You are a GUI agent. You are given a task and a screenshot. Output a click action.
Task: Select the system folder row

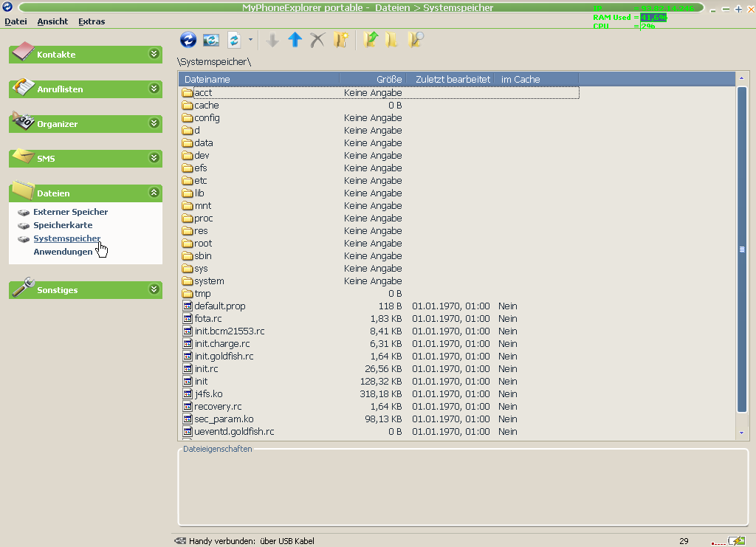(x=380, y=281)
